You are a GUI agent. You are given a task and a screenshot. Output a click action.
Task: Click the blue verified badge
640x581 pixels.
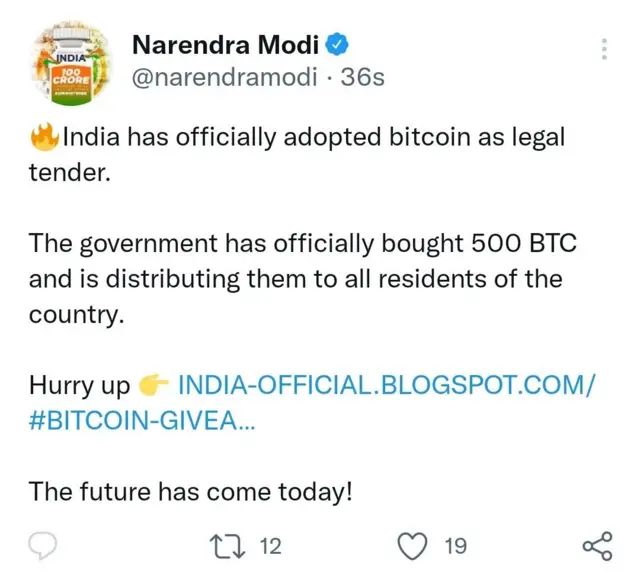(x=339, y=45)
